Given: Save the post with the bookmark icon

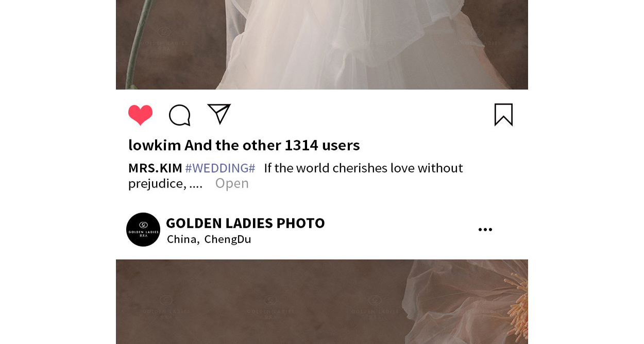Looking at the screenshot, I should (503, 114).
